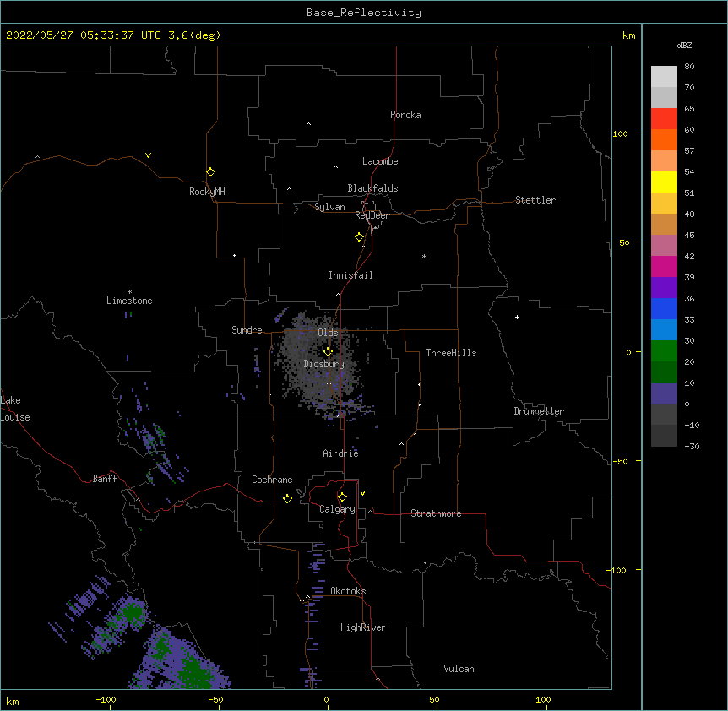Click the Base_Reflectivity title
This screenshot has width=728, height=711.
[364, 13]
